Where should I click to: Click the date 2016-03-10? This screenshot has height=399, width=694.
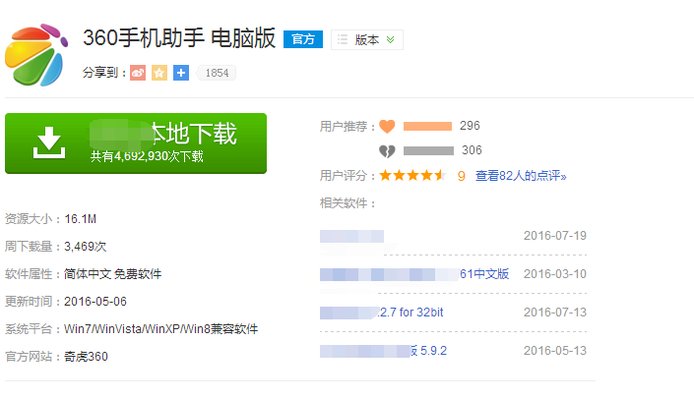pyautogui.click(x=555, y=274)
